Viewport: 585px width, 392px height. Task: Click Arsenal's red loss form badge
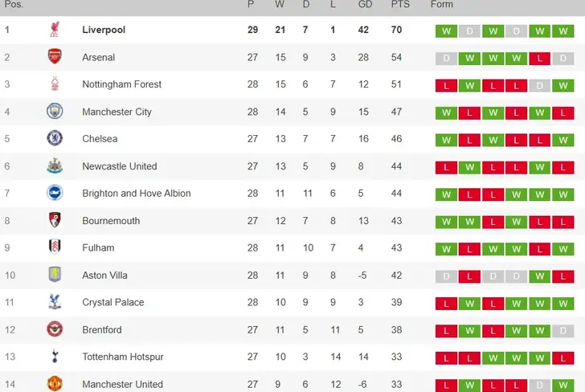[x=539, y=58]
